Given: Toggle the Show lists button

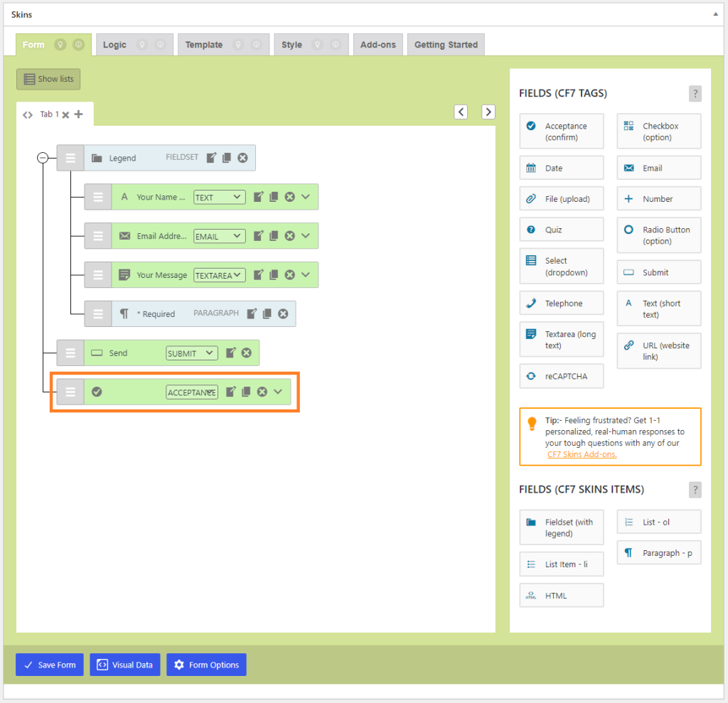Looking at the screenshot, I should (48, 79).
